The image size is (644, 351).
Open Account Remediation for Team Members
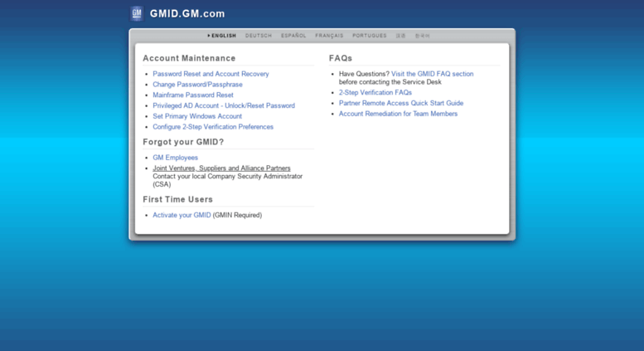[398, 114]
